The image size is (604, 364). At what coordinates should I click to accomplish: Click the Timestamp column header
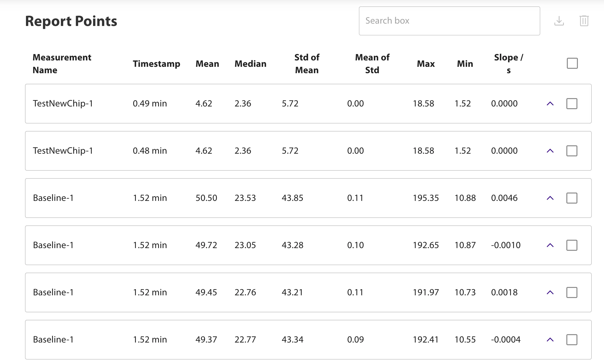coord(156,64)
